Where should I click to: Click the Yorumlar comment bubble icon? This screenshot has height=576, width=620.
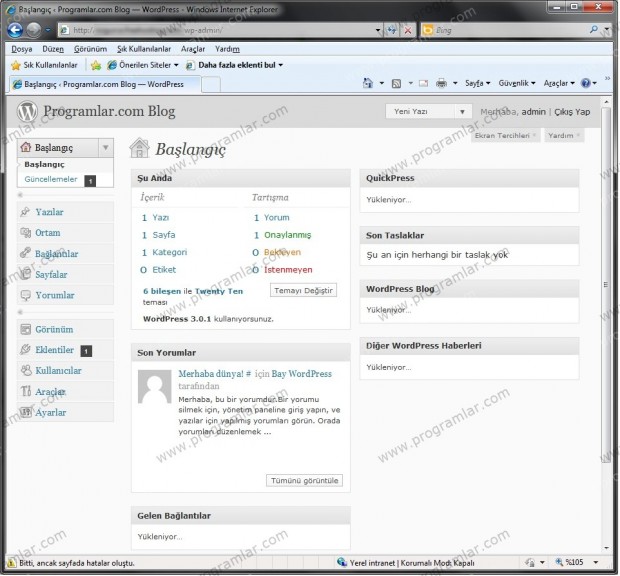coord(26,295)
